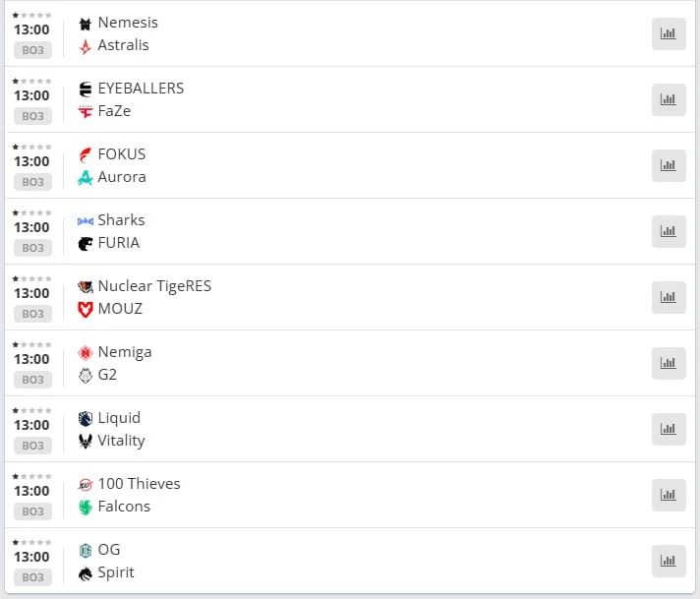This screenshot has height=599, width=700.
Task: Open stats icon for OG vs Spirit
Action: [669, 561]
